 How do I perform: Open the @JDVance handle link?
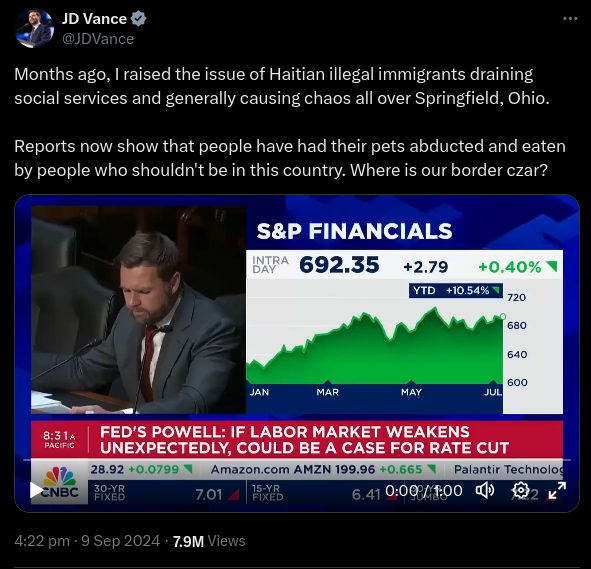98,39
